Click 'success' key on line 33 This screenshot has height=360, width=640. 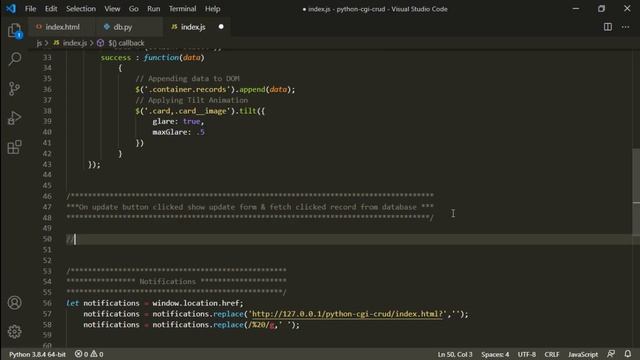(x=116, y=58)
